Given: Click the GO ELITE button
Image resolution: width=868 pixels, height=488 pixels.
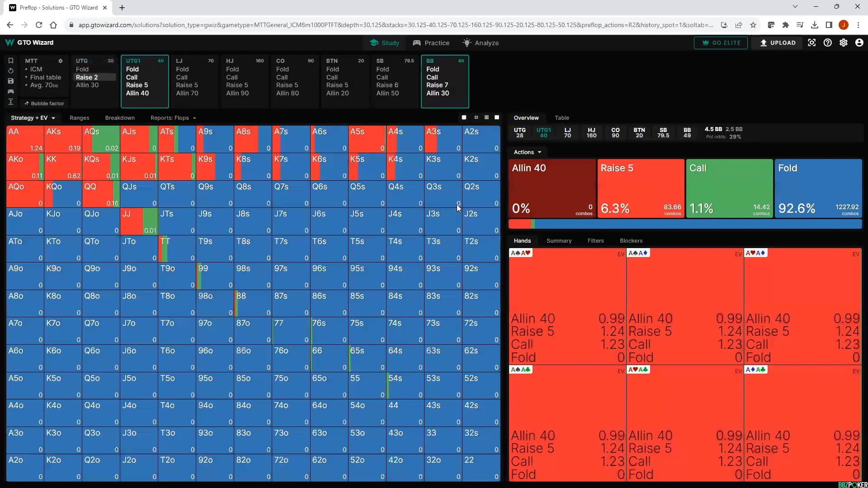Looking at the screenshot, I should (721, 43).
